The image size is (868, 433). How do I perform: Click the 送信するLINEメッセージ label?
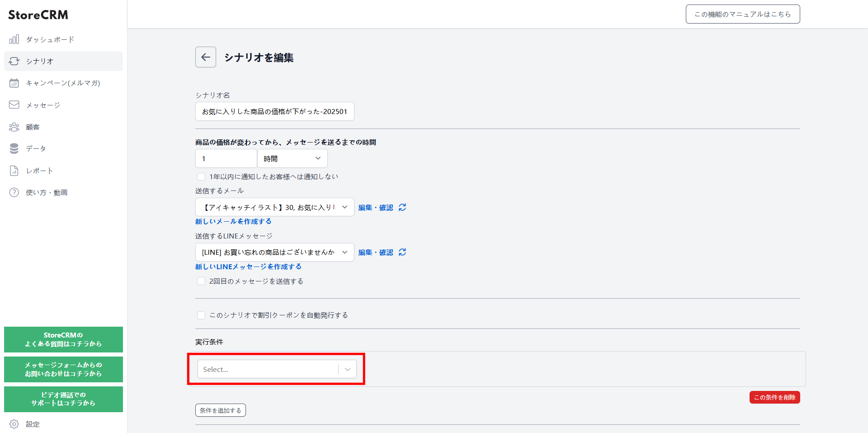tap(234, 236)
